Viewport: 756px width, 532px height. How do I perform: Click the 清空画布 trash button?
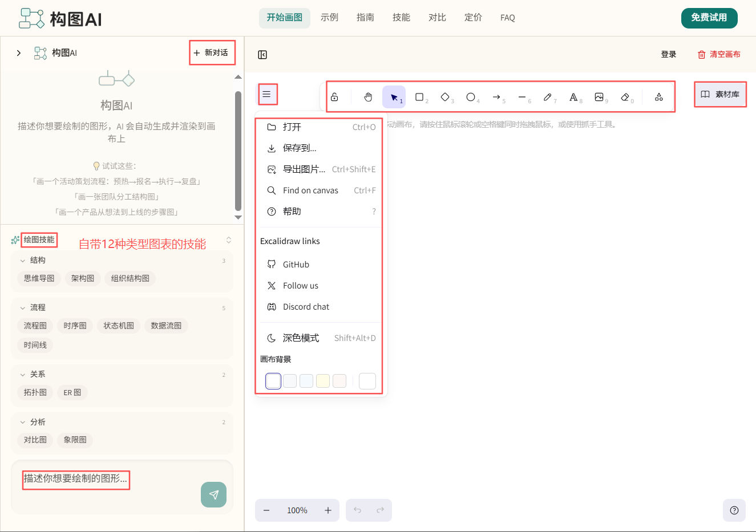[x=719, y=54]
